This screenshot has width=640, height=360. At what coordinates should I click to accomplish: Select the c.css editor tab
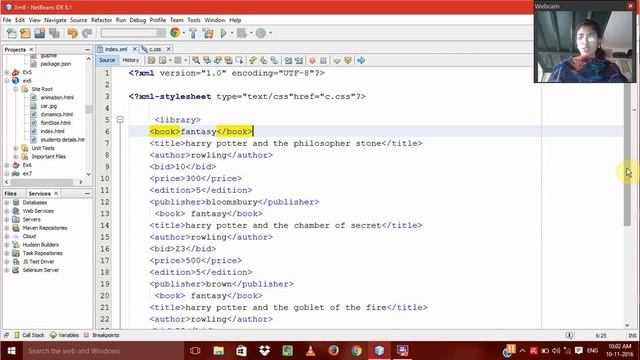(x=155, y=49)
